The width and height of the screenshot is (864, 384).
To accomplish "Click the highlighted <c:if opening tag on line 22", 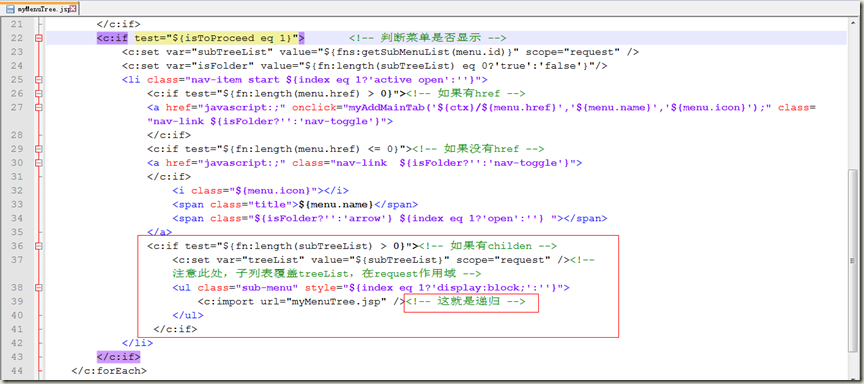I will (x=112, y=38).
